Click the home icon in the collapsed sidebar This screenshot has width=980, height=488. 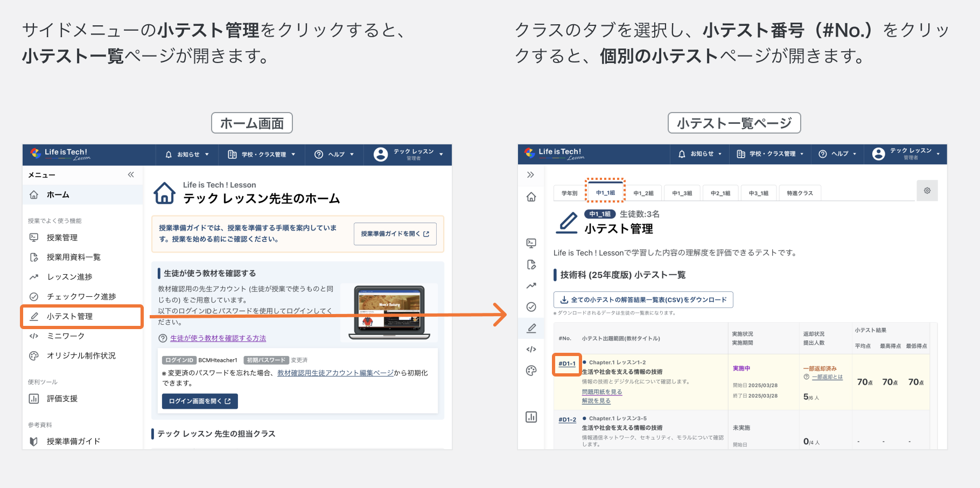(531, 198)
